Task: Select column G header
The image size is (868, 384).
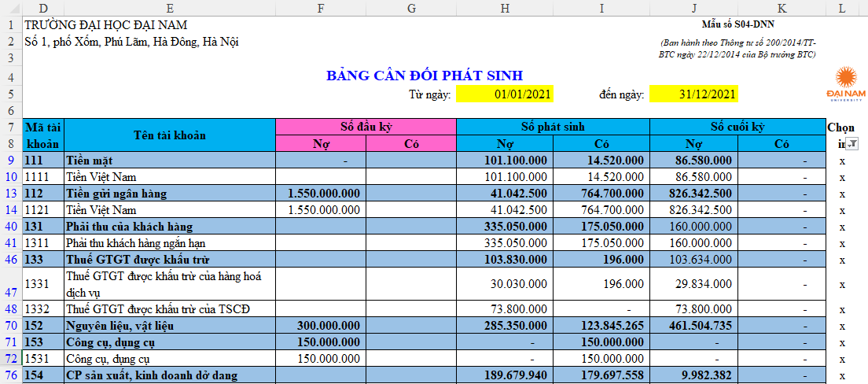Action: pos(410,9)
